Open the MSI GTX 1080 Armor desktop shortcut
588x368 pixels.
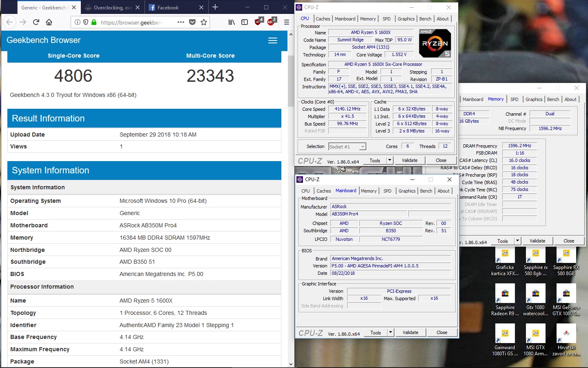tap(536, 340)
